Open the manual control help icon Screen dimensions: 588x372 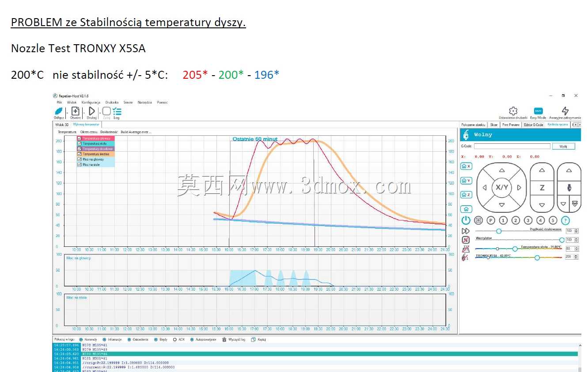[x=565, y=220]
